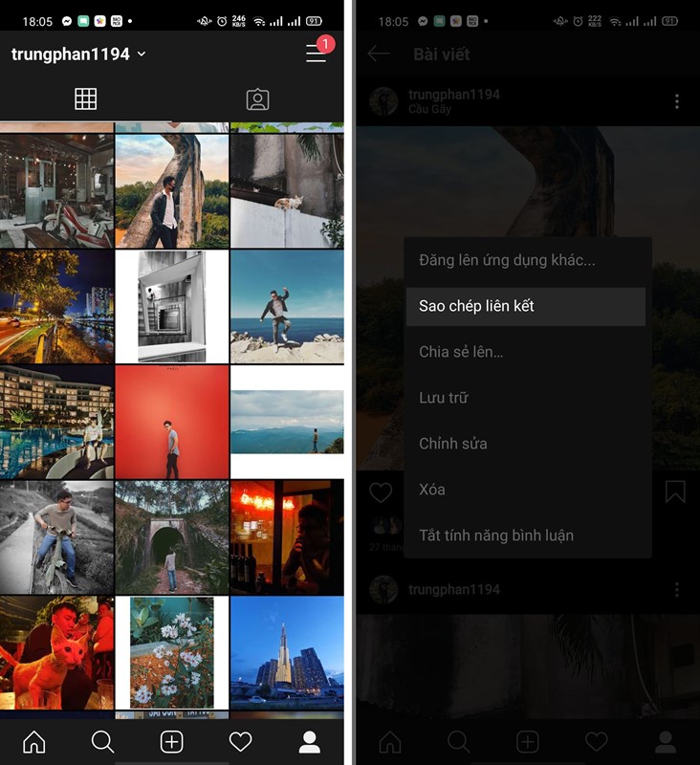Choose 'Lưu trữ' to archive post
The image size is (700, 765).
coord(528,398)
